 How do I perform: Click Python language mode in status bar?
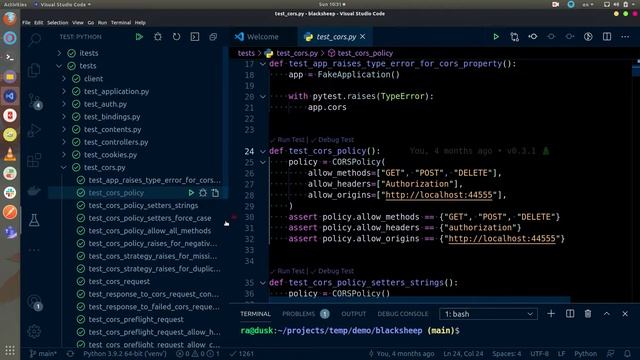(585, 353)
